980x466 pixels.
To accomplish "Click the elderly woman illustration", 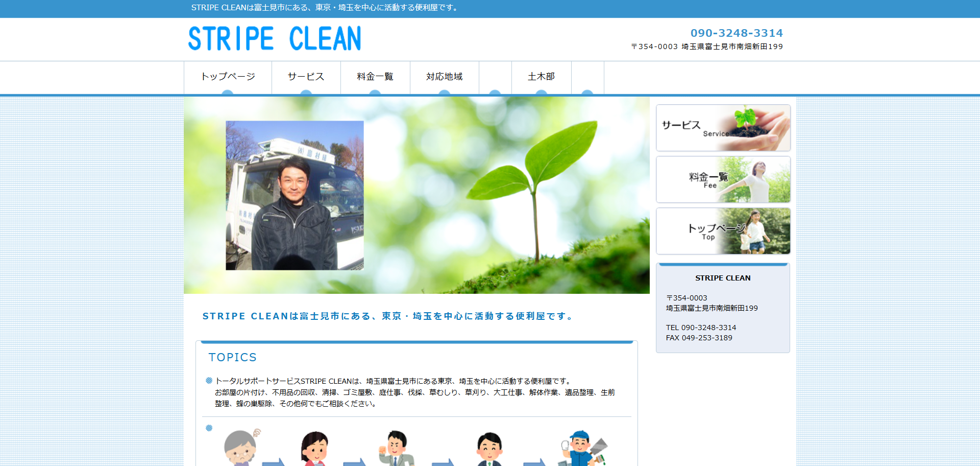I will [x=241, y=448].
